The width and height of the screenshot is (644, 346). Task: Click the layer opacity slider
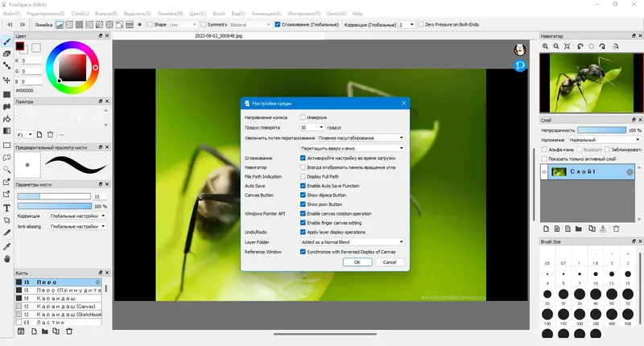point(601,130)
